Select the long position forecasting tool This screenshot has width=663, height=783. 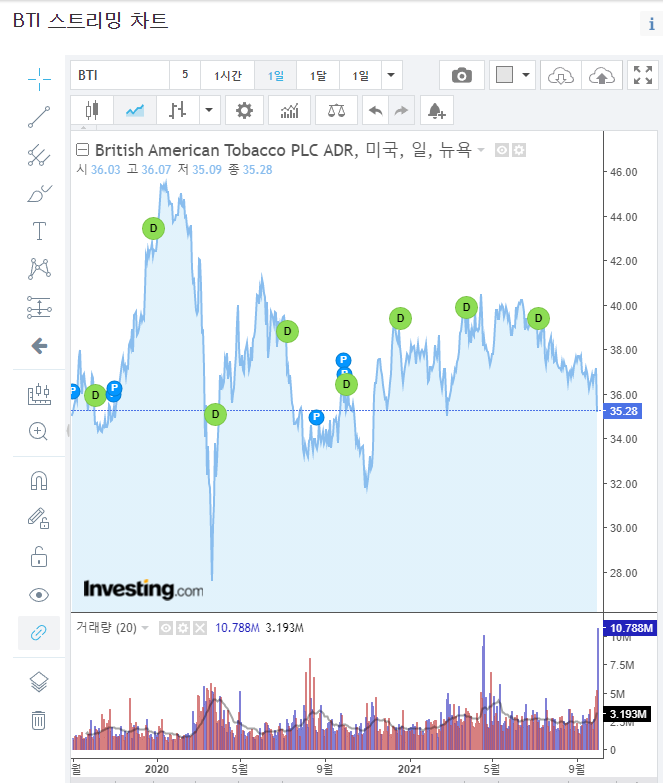point(39,307)
